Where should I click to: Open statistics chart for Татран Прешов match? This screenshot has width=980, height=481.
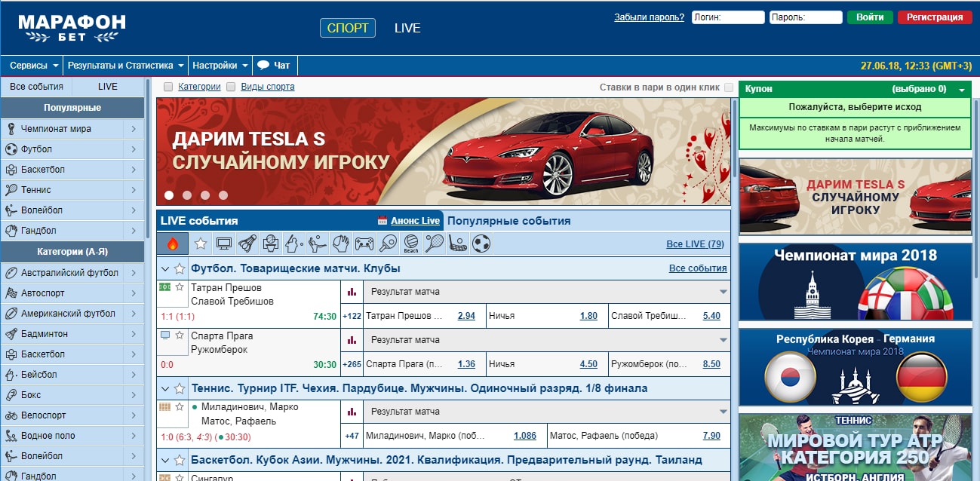352,292
